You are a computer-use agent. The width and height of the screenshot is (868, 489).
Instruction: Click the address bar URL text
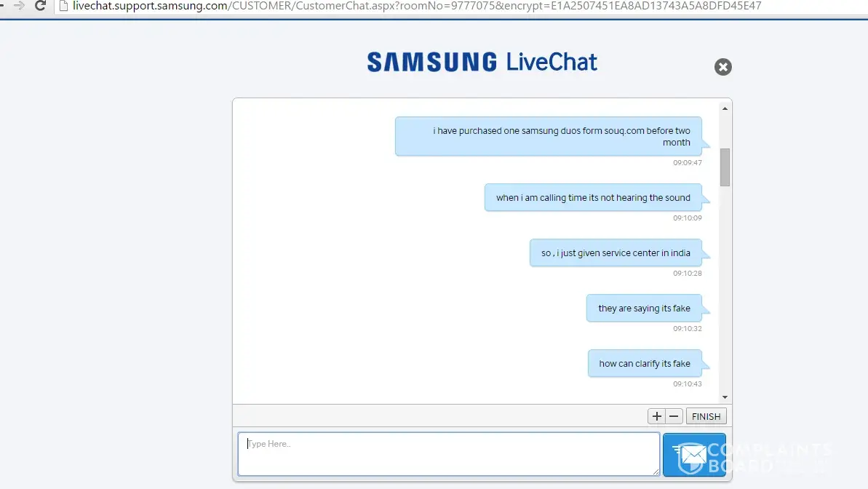(x=417, y=6)
